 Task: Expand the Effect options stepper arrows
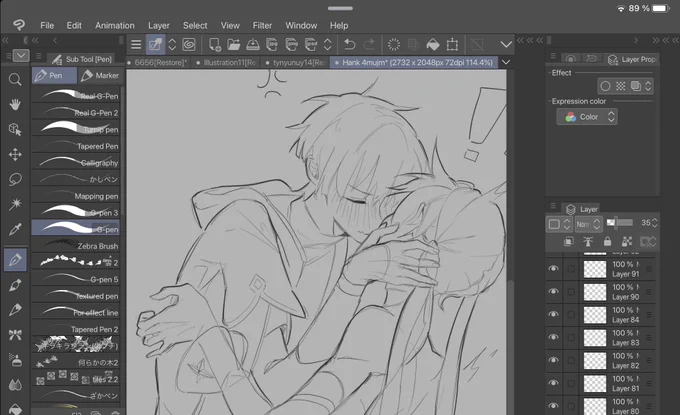click(x=648, y=86)
